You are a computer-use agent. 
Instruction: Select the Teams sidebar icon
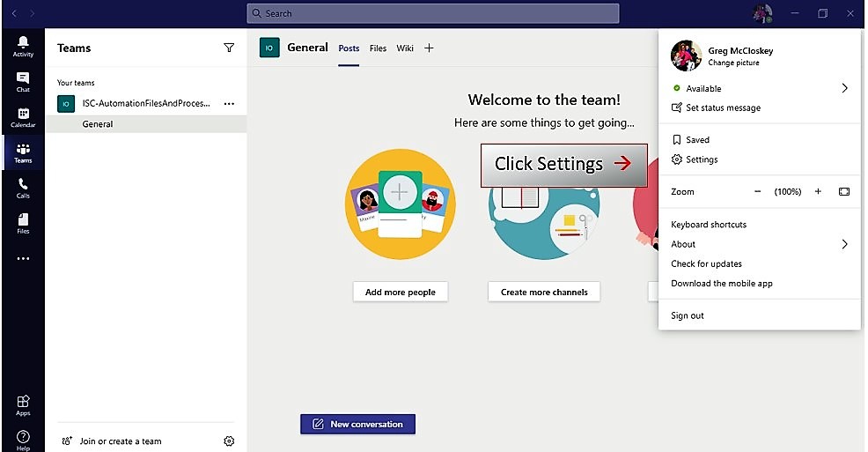[23, 153]
